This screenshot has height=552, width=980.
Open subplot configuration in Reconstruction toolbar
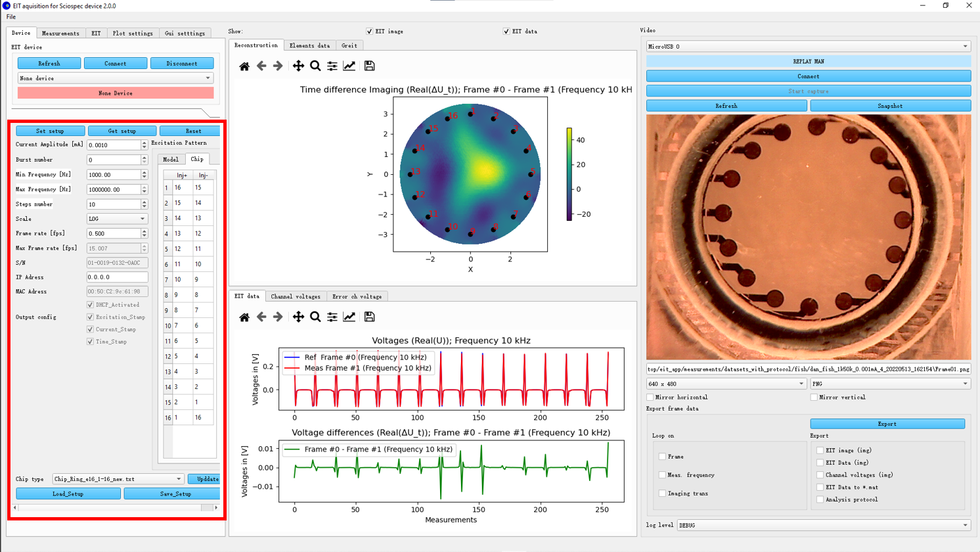(332, 66)
